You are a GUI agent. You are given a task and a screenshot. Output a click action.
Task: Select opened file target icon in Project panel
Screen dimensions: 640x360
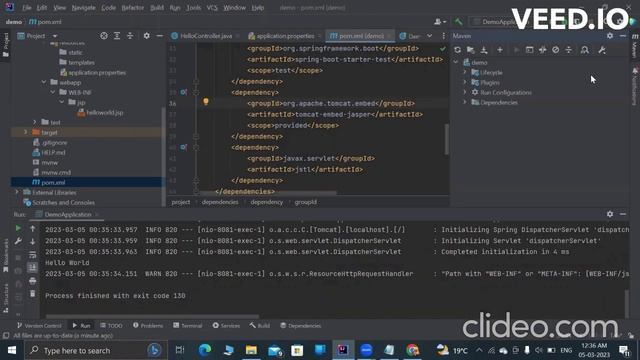(104, 36)
